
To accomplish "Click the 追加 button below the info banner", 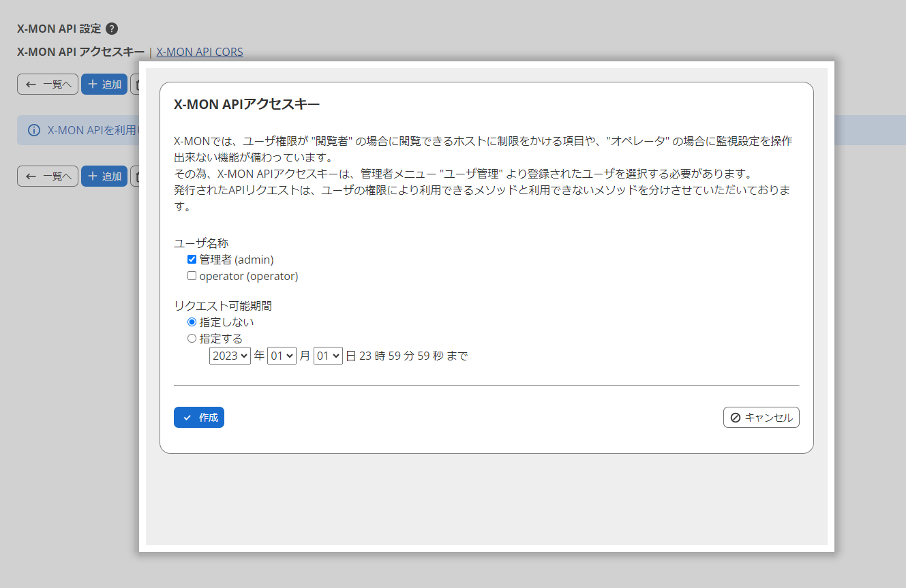I will (x=104, y=176).
